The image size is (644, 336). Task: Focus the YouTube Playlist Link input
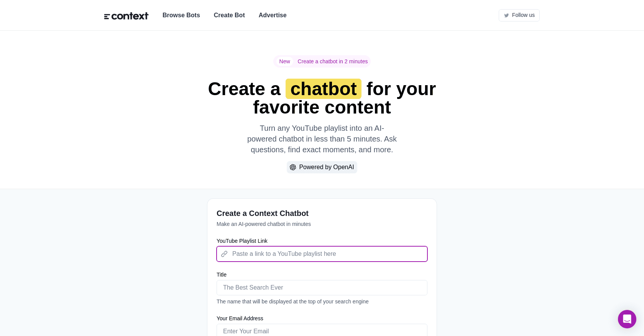322,254
